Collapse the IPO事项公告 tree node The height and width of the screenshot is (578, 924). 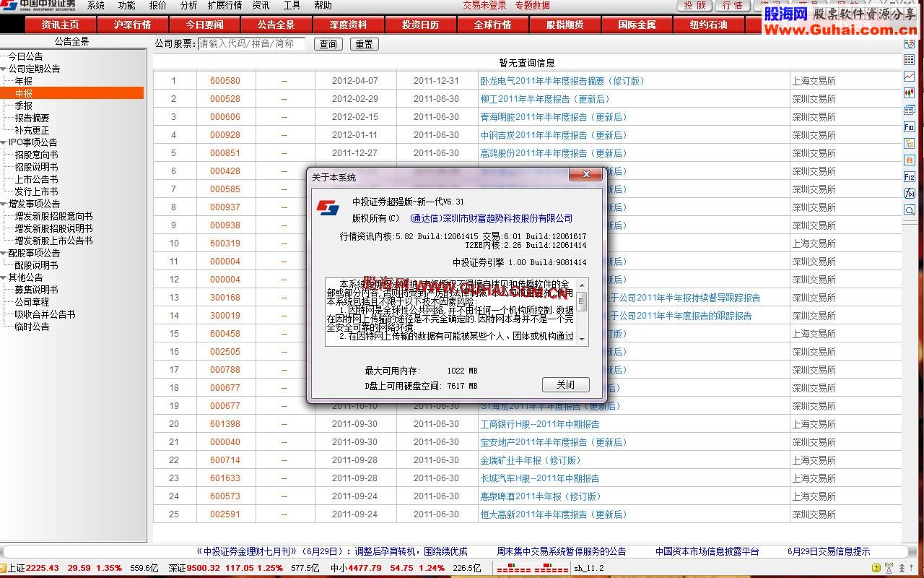pyautogui.click(x=4, y=142)
